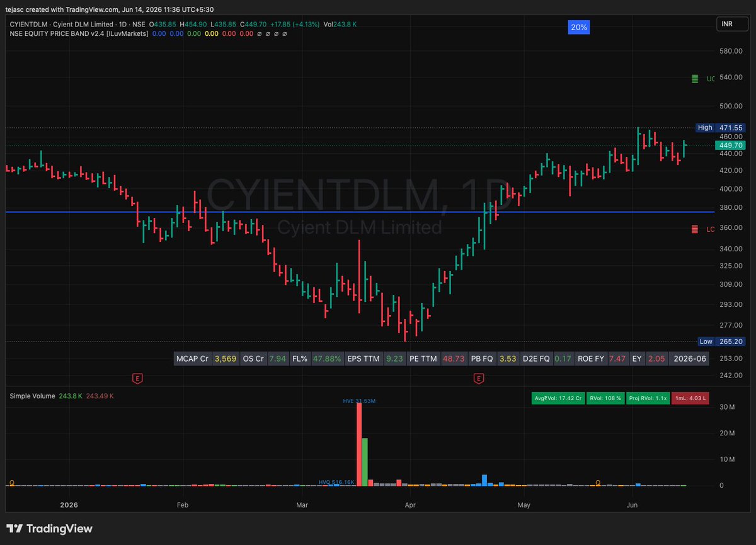Click the 580.00 price axis label
Viewport: 756px width, 545px height.
pos(731,51)
